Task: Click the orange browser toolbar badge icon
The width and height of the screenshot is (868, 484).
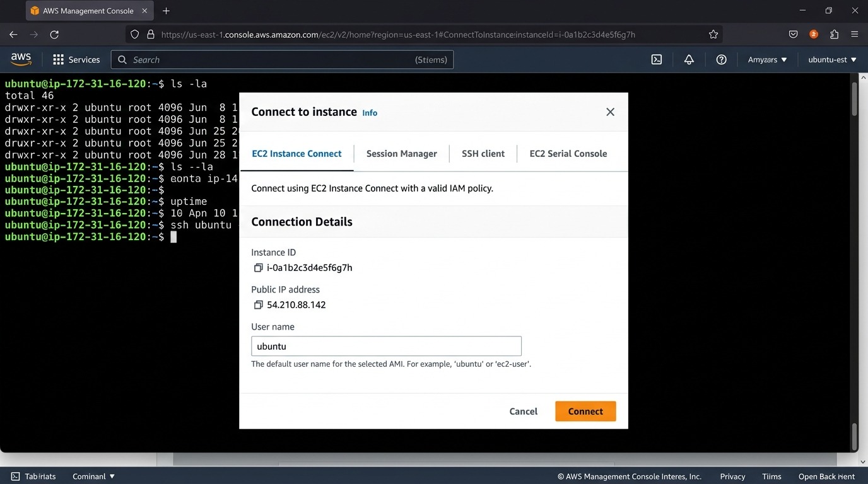Action: click(814, 35)
